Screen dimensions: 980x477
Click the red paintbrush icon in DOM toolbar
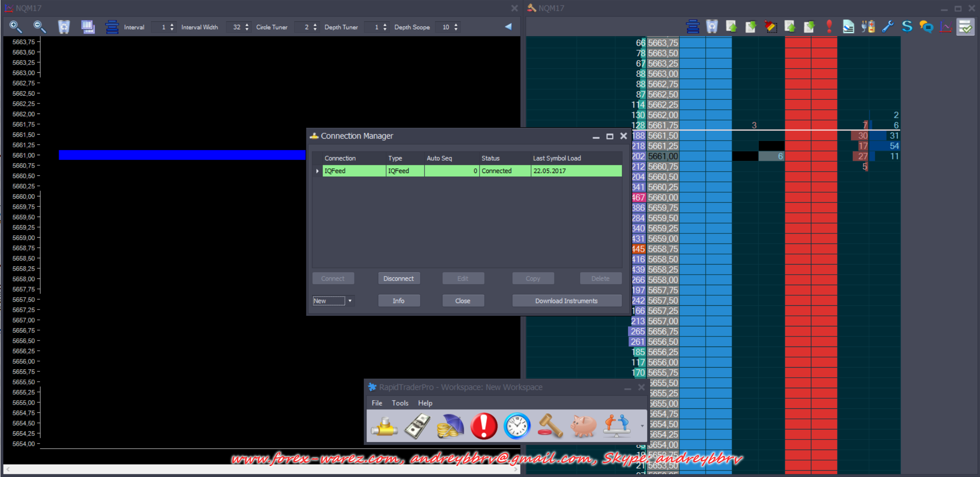[771, 27]
